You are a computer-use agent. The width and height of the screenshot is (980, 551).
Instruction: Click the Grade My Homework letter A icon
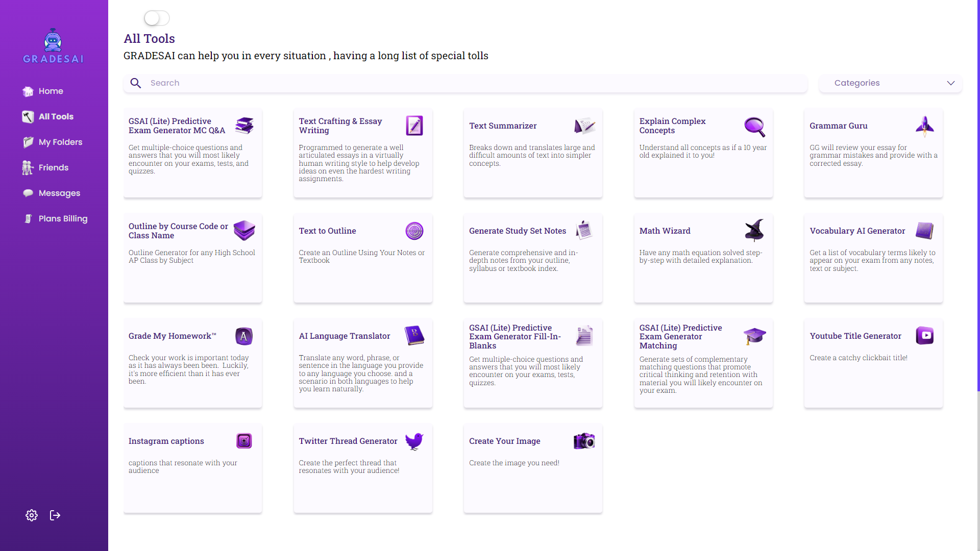(x=244, y=336)
